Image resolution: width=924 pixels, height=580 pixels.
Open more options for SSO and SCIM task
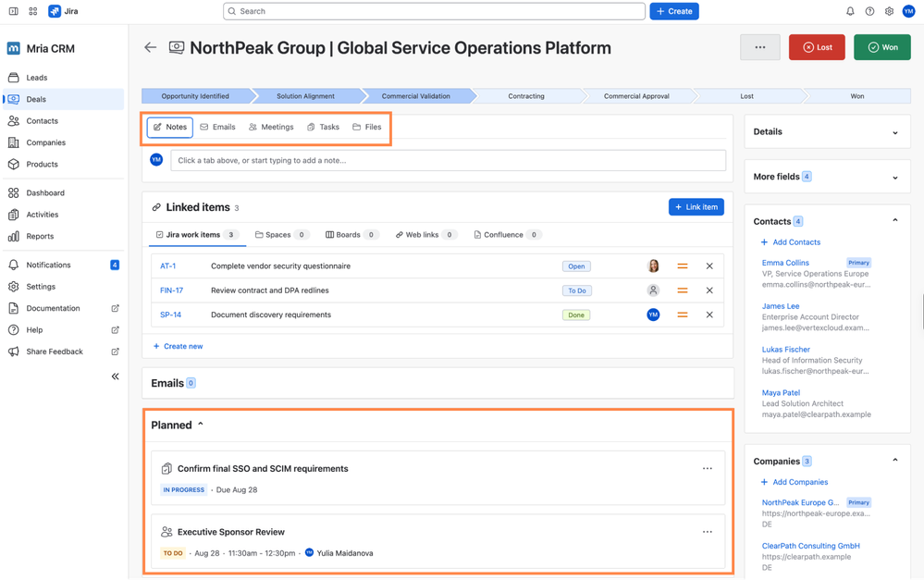(x=708, y=469)
